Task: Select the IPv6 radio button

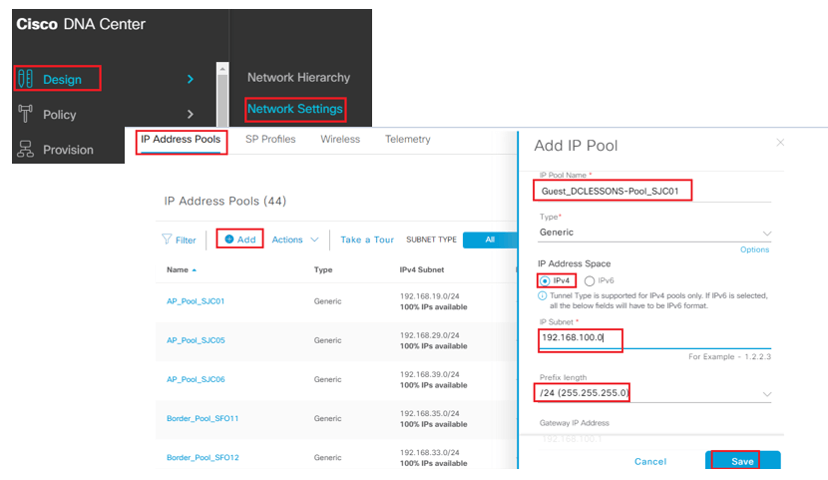Action: 589,281
